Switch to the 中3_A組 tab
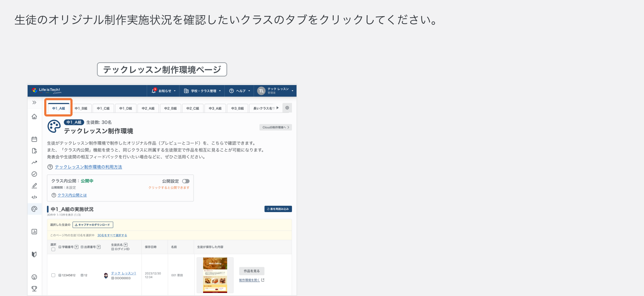 pyautogui.click(x=215, y=108)
